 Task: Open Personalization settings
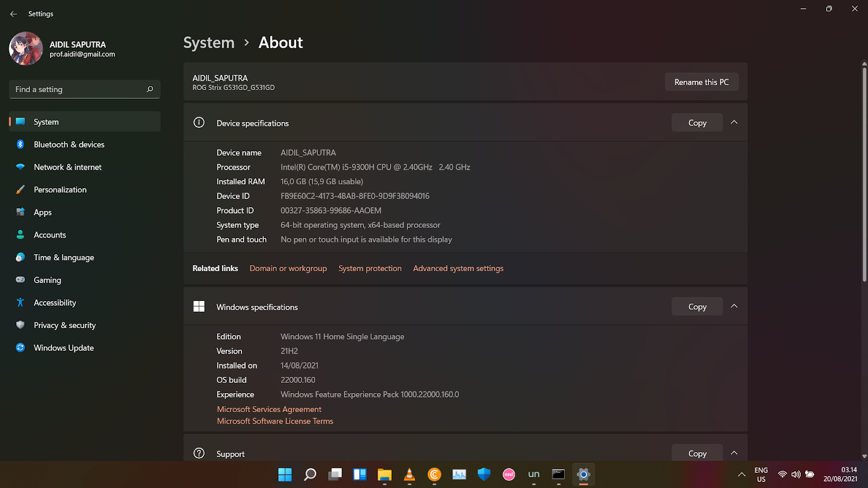coord(85,190)
